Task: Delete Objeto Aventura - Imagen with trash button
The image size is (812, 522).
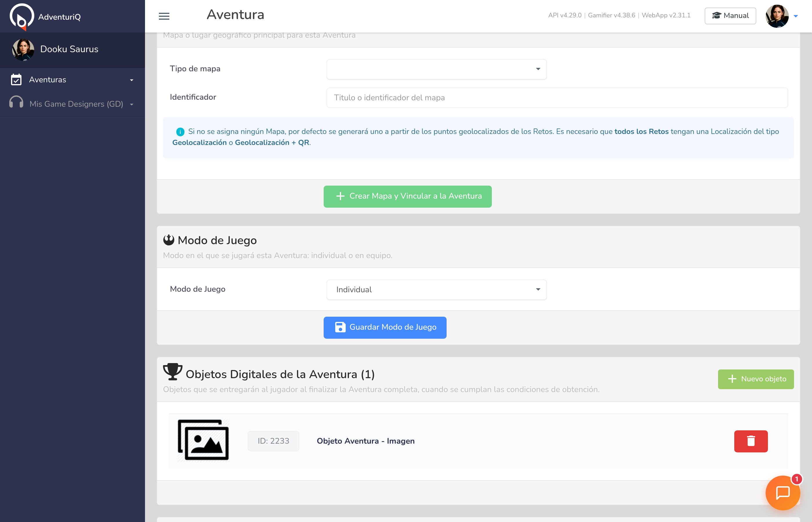Action: tap(751, 441)
